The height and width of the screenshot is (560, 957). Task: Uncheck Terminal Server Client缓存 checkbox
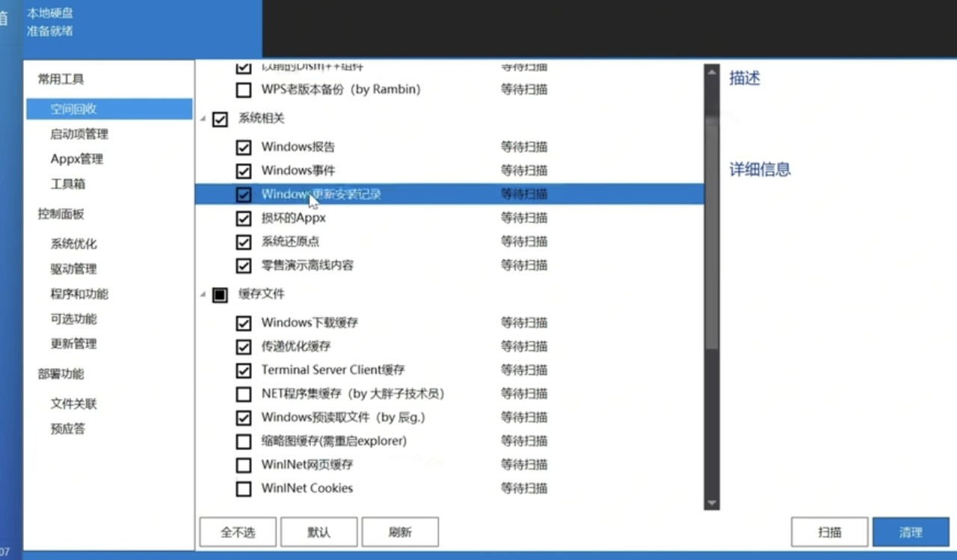tap(244, 370)
